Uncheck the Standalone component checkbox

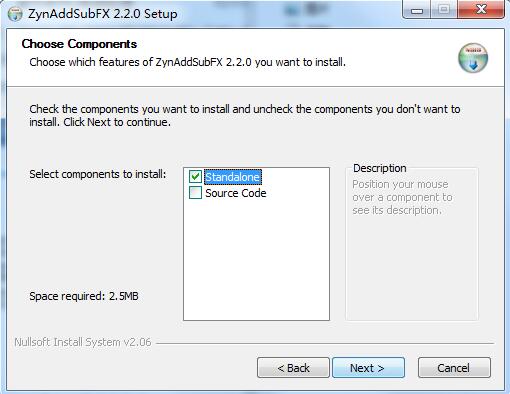coord(195,177)
